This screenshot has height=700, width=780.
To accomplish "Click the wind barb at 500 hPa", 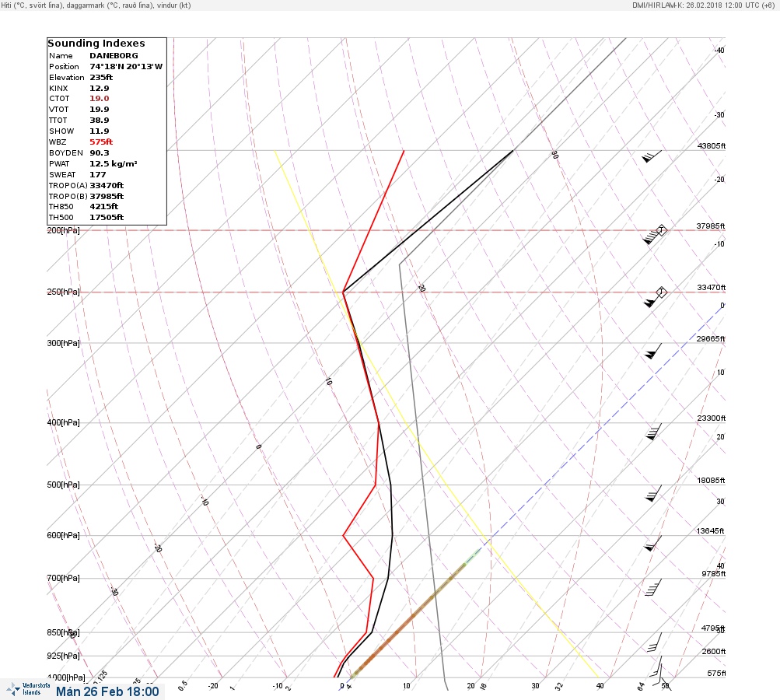I will pos(653,494).
